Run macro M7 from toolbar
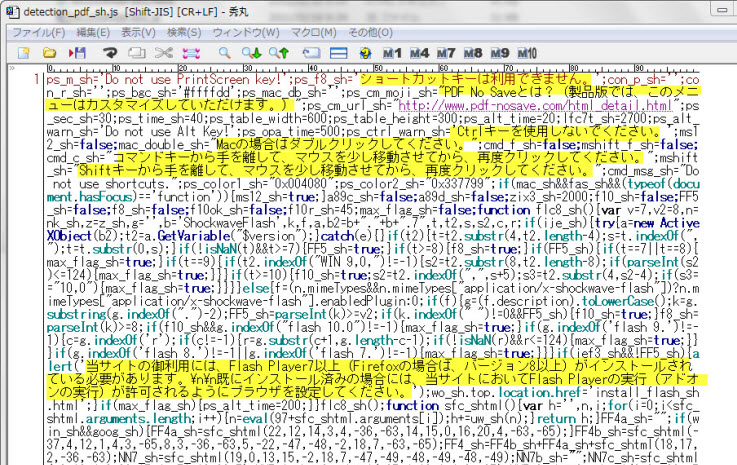Viewport: 737px width, 465px height. (x=446, y=53)
